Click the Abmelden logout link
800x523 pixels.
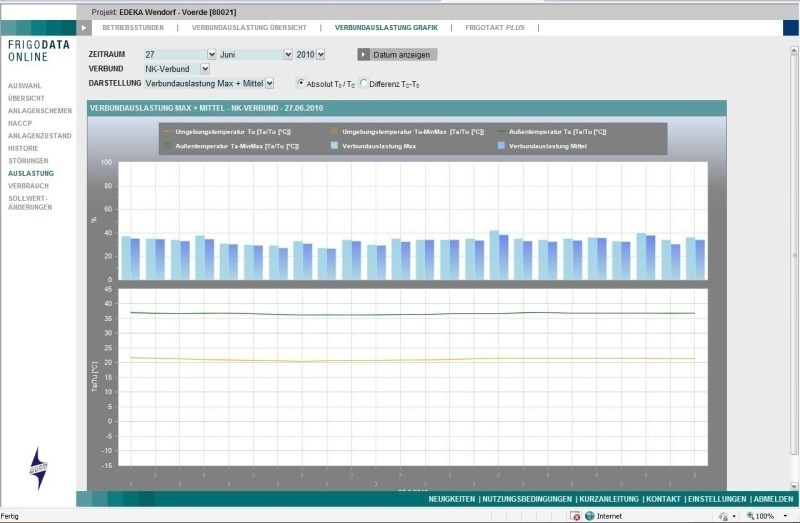tap(773, 499)
